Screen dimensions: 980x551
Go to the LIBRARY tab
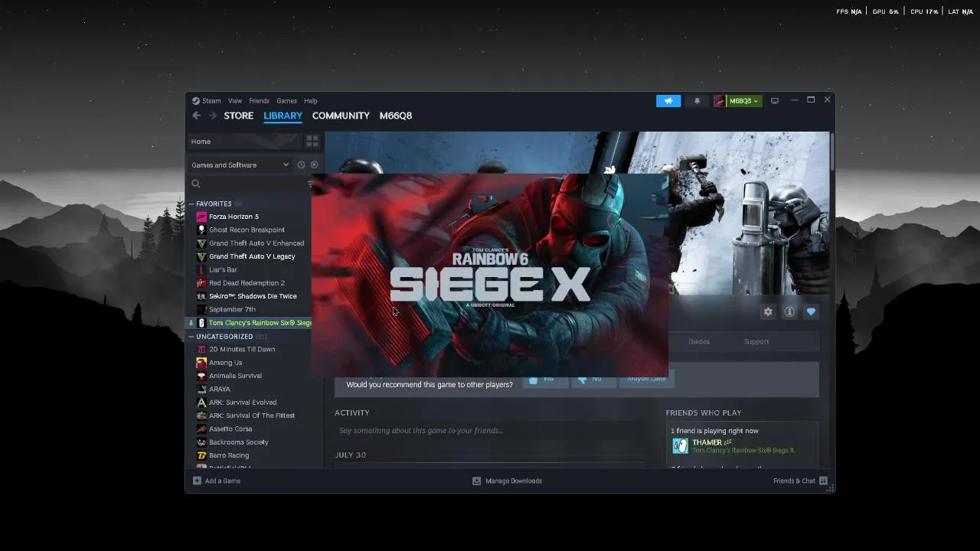283,116
